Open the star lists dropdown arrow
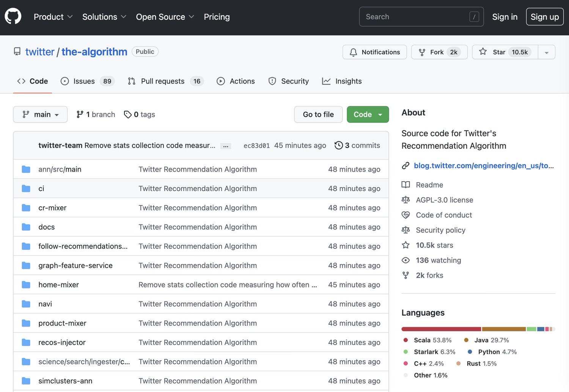Image resolution: width=569 pixels, height=392 pixels. click(546, 52)
